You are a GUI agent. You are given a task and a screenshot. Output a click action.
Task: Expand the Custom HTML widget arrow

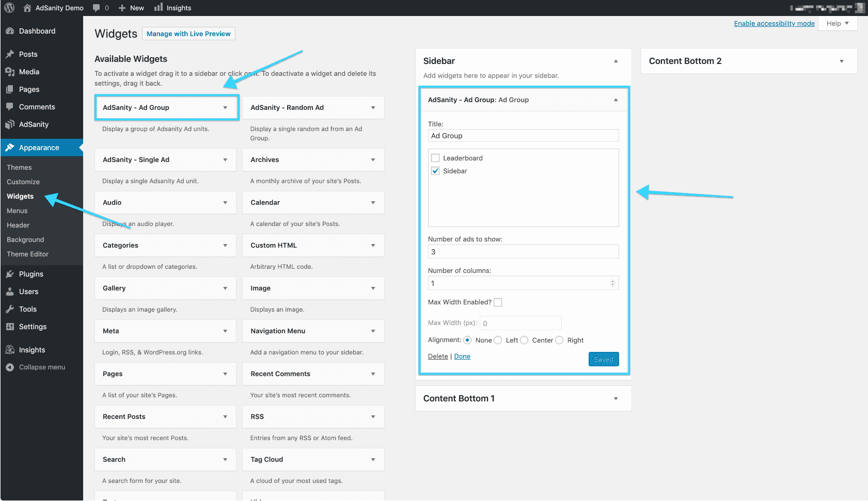pyautogui.click(x=373, y=246)
